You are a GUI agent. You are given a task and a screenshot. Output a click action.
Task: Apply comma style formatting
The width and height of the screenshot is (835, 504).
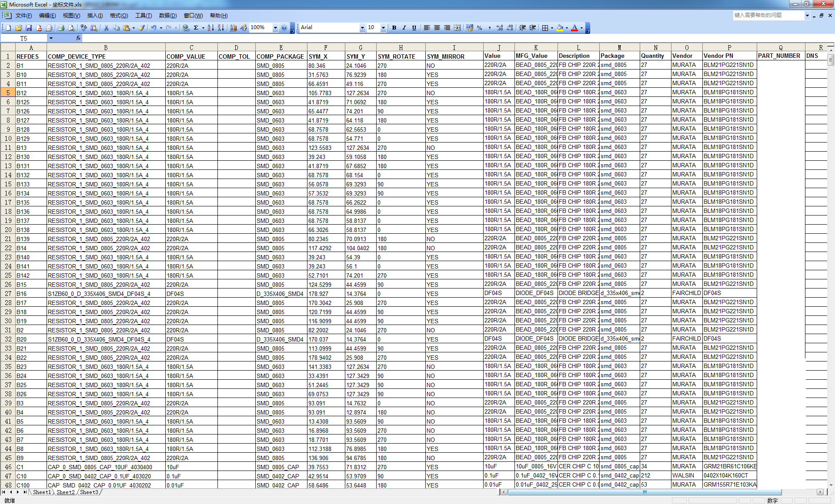point(490,28)
